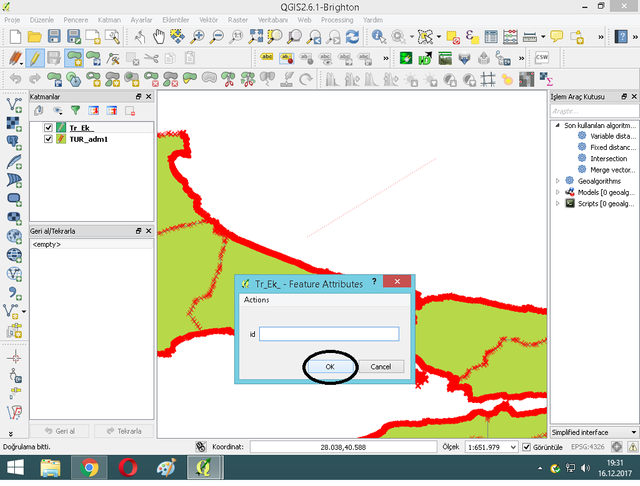Click the messages warning icon in status bar
Viewport: 640px width, 486px height.
click(x=633, y=447)
